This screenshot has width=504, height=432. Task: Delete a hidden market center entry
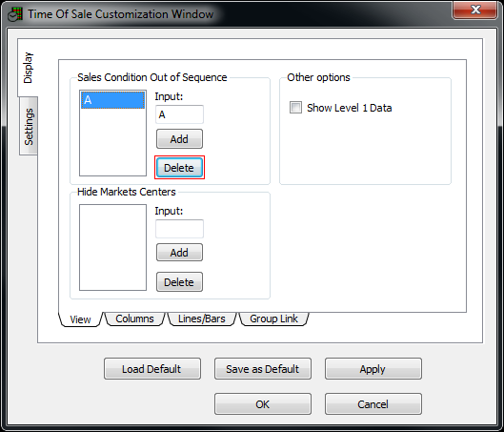pyautogui.click(x=179, y=281)
